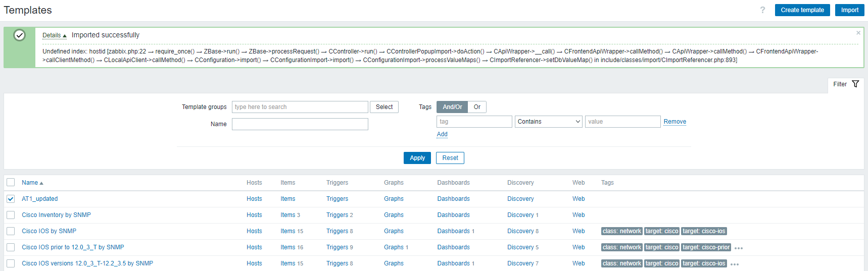Close the import success message
This screenshot has width=868, height=271.
858,33
